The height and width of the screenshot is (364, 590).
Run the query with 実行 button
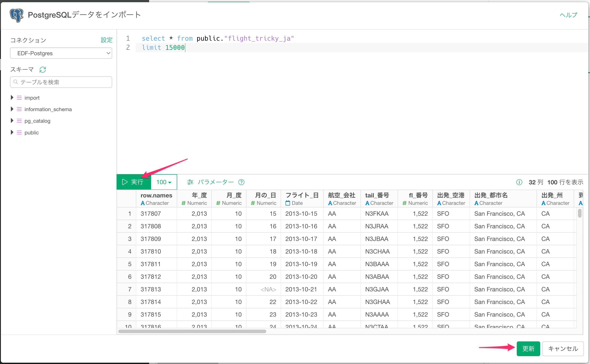tap(134, 182)
